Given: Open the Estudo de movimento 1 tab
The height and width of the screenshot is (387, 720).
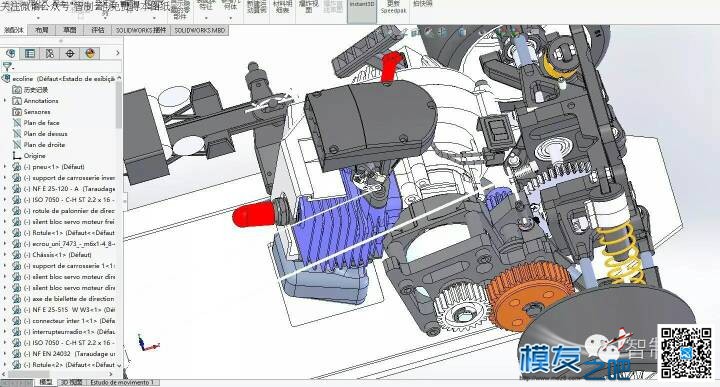Looking at the screenshot, I should tap(123, 382).
